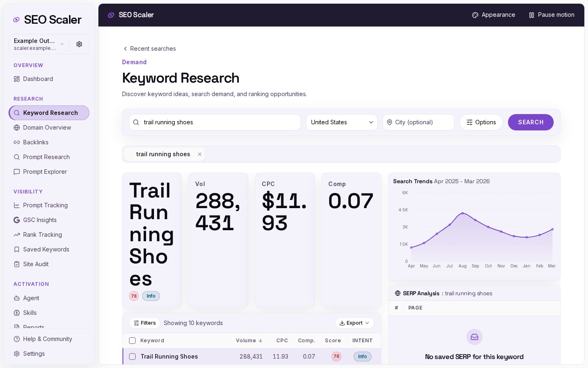Expand the Example workspace switcher
Viewport: 588px width, 368px height.
pyautogui.click(x=39, y=44)
